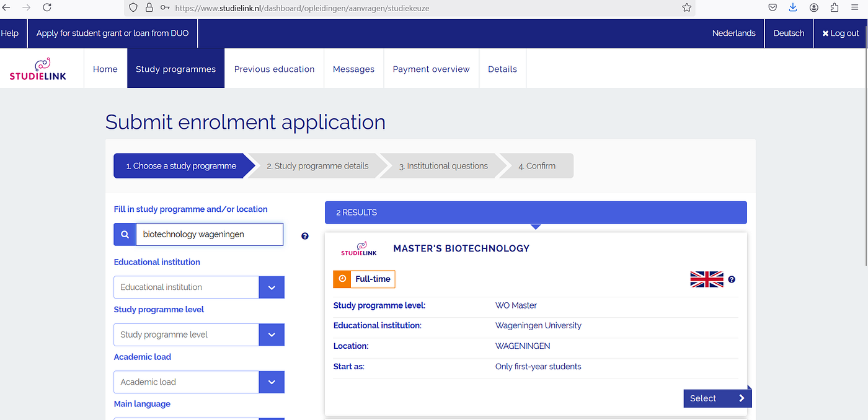Click step 2 Study programme details
This screenshot has width=868, height=420.
tap(317, 166)
